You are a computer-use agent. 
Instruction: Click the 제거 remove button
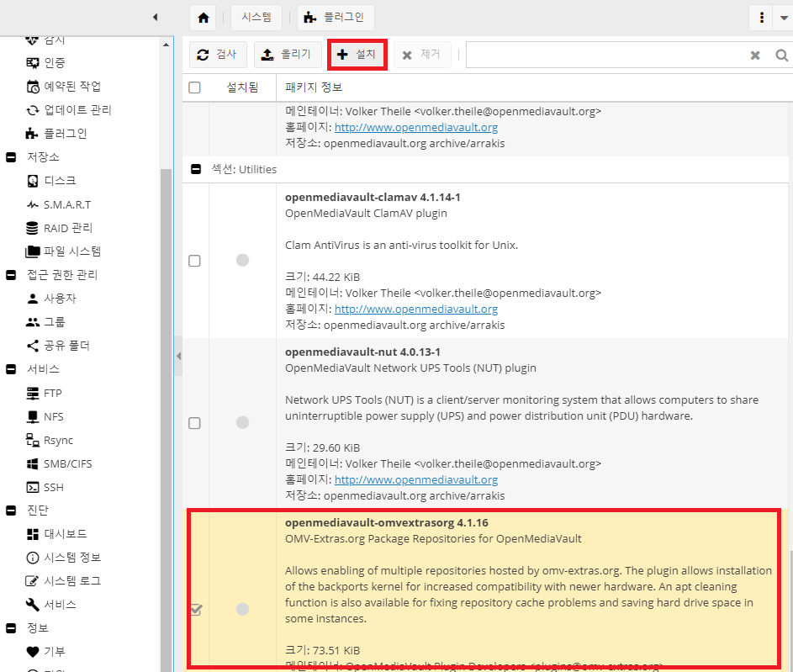[422, 54]
